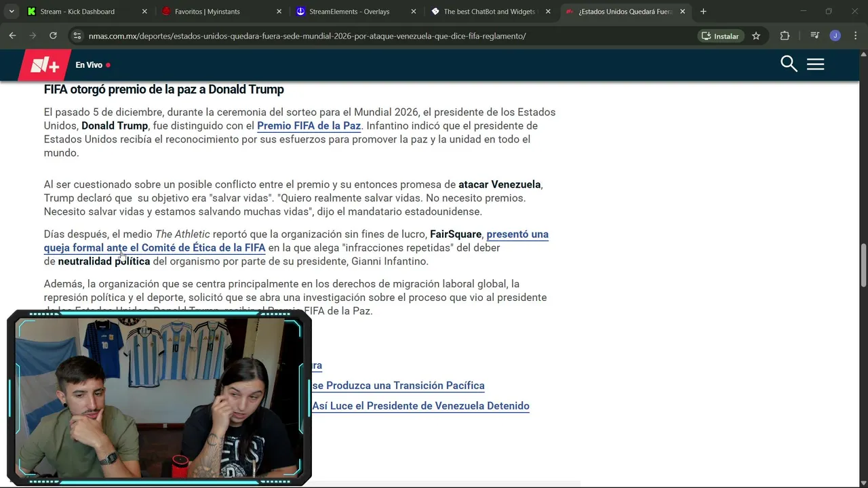Open the site search magnifier
Image resolution: width=868 pixels, height=488 pixels.
789,64
